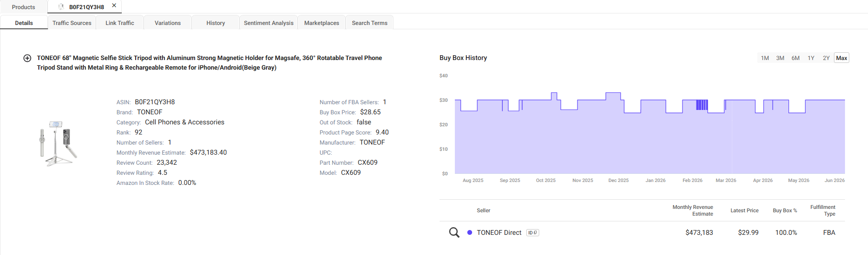Click purple dot next to TONEOF Direct
Screen dimensions: 868x255
coord(470,232)
